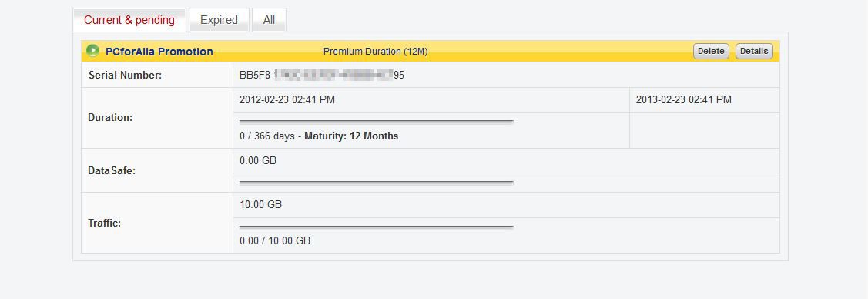Open Details for PCforAlla Promotion

click(754, 51)
